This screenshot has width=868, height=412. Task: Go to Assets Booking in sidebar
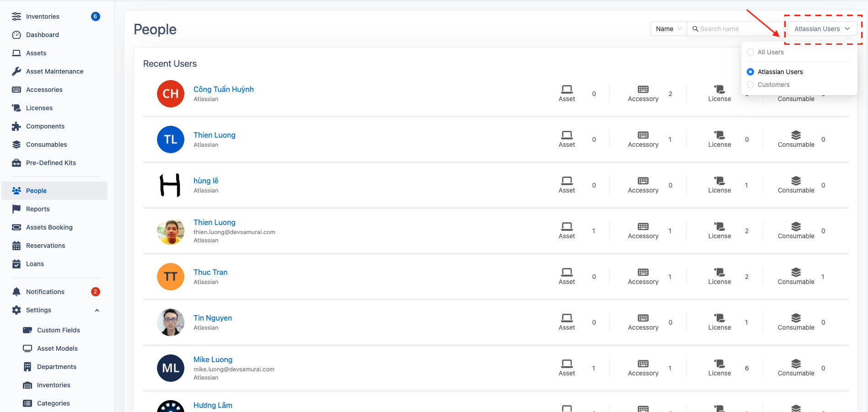pos(49,227)
